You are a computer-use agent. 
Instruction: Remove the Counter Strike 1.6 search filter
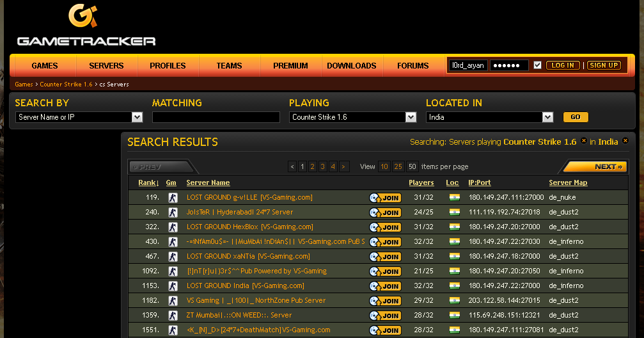[584, 141]
